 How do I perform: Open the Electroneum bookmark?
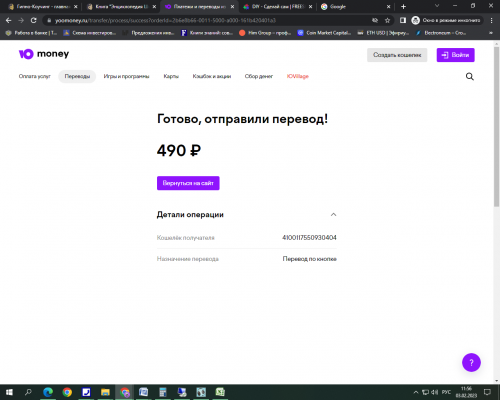coord(441,33)
